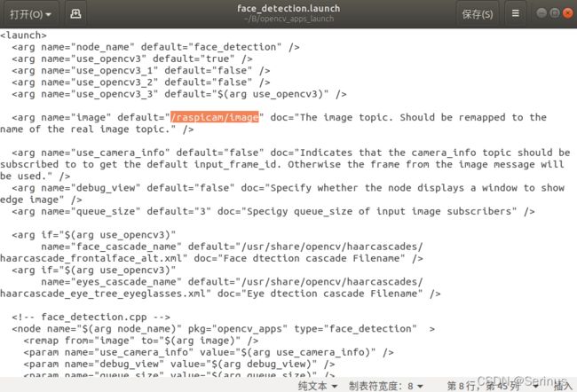Viewport: 577px width, 392px height.
Task: Click haarcascade_eye_tree_eyeglasses.xml file name
Action: pos(103,294)
